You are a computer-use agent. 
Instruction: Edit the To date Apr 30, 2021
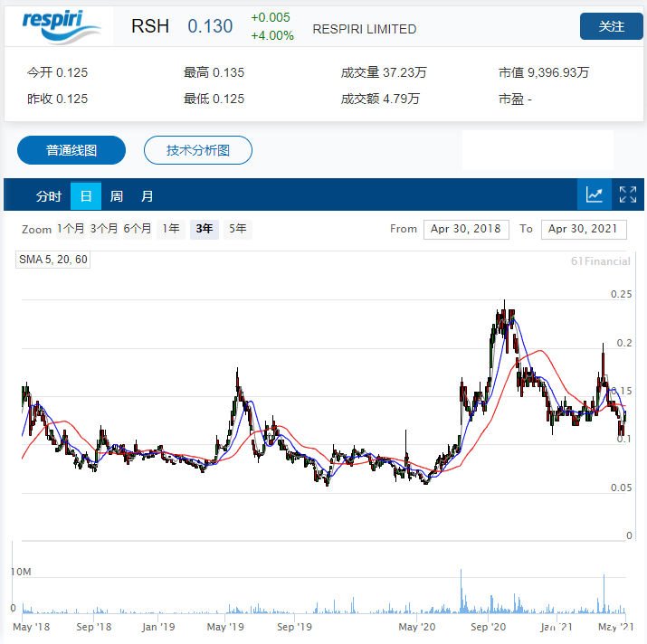[584, 229]
